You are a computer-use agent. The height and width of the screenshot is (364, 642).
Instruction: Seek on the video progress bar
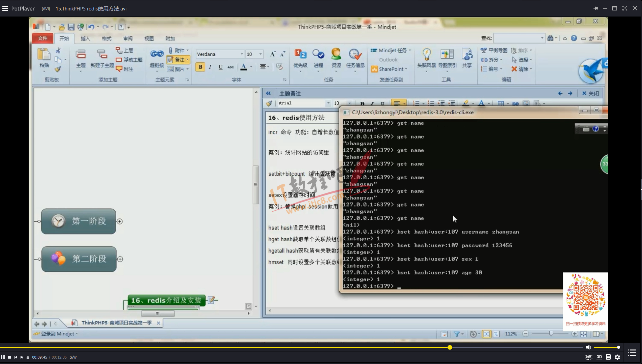click(292, 347)
